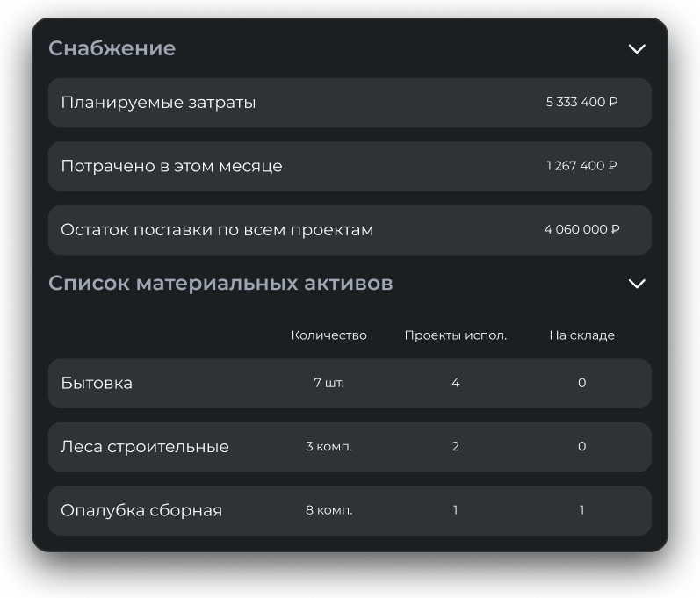The width and height of the screenshot is (700, 598).
Task: Collapse the Список материальных активов chevron
Action: (637, 284)
